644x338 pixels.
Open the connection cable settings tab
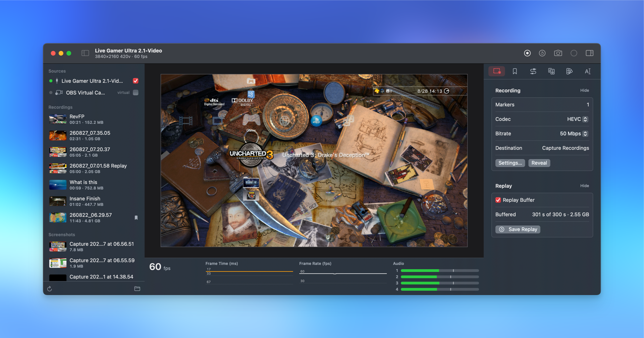533,71
